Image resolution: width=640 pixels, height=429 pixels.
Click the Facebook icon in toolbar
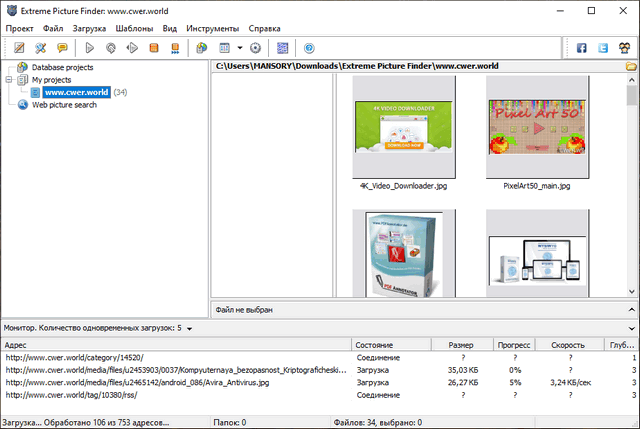(x=580, y=47)
